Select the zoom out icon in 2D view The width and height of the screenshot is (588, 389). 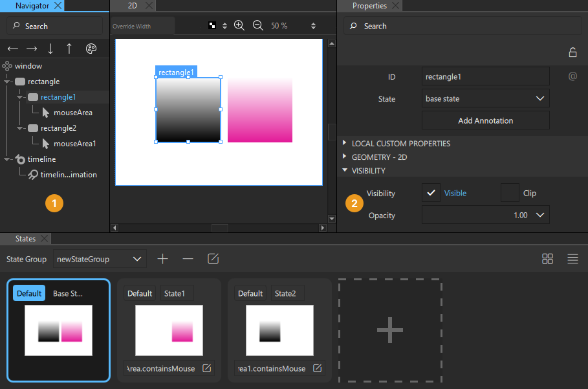258,25
